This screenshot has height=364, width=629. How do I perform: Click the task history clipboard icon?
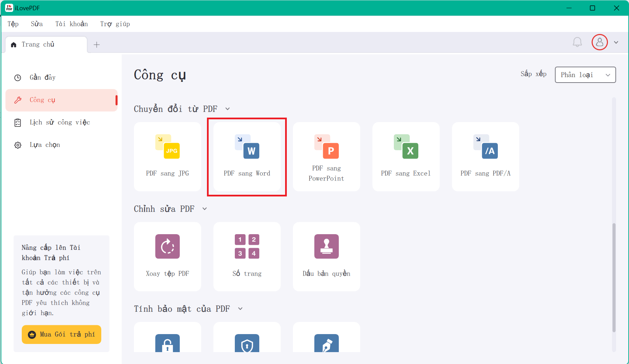click(x=18, y=122)
